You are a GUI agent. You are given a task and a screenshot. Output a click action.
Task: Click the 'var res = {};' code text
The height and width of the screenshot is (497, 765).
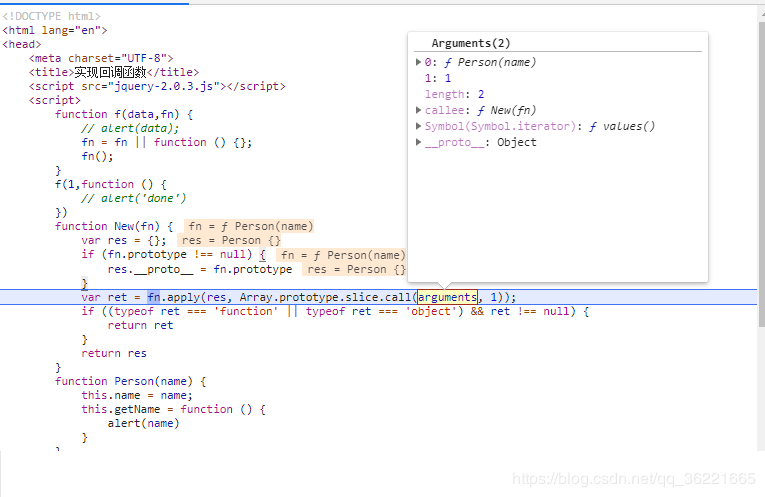[x=124, y=240]
